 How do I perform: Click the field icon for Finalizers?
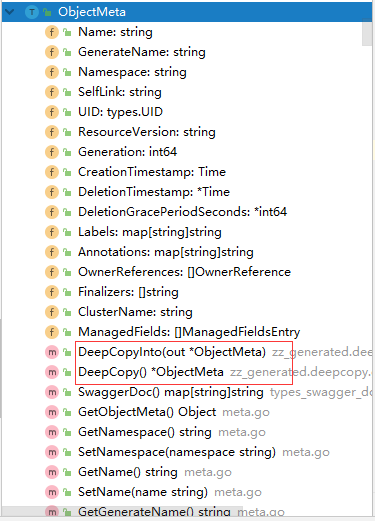pyautogui.click(x=52, y=292)
